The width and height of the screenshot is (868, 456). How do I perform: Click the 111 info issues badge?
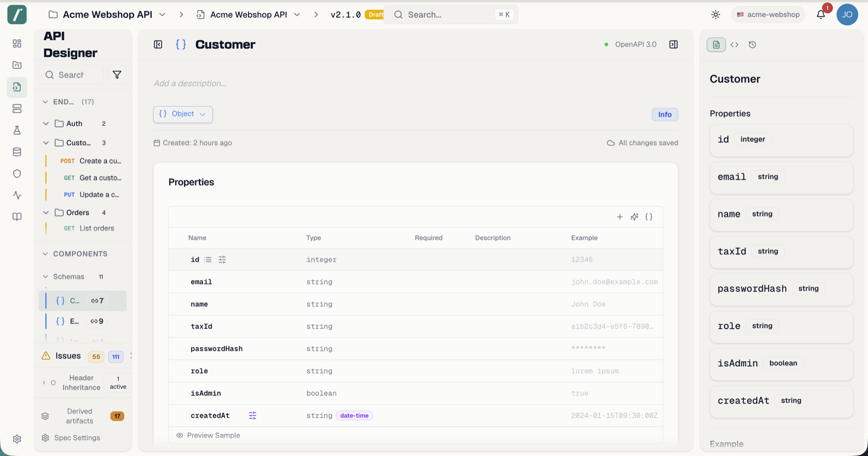[x=116, y=357]
